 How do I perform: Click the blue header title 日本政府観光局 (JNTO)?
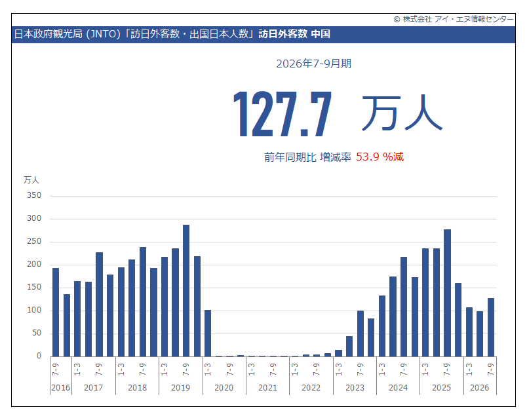click(68, 34)
